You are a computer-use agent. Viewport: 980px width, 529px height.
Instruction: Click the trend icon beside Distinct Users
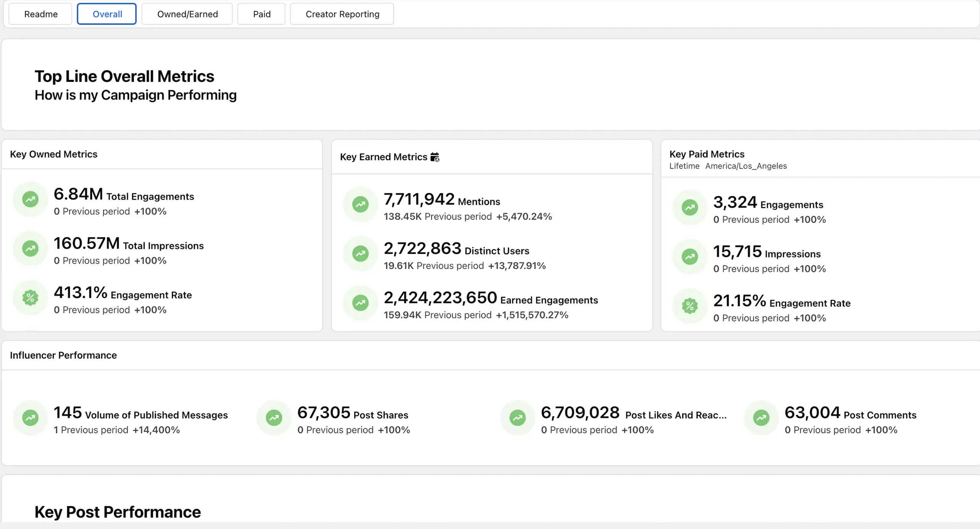pyautogui.click(x=360, y=253)
